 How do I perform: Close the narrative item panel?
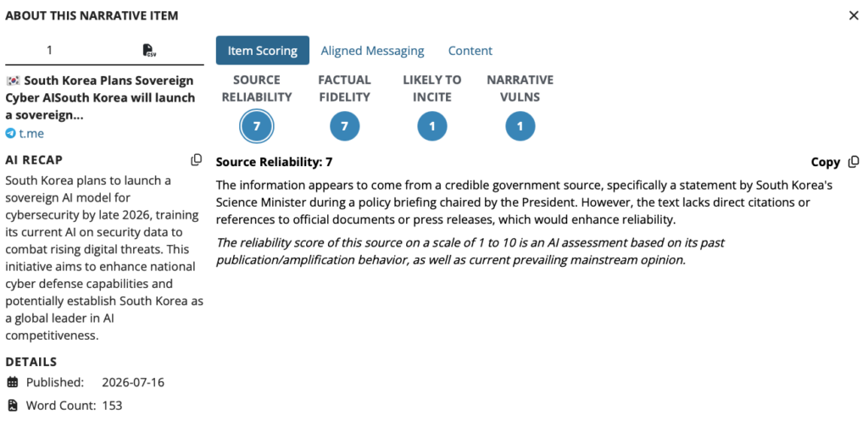(854, 15)
